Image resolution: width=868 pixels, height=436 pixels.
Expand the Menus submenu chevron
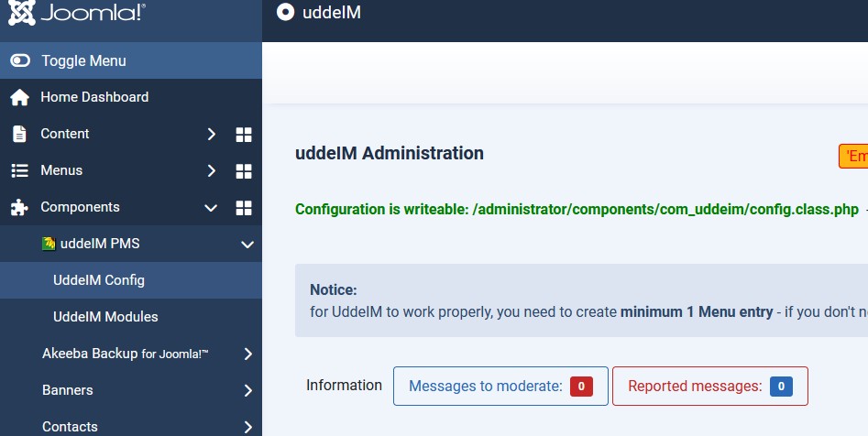coord(212,170)
